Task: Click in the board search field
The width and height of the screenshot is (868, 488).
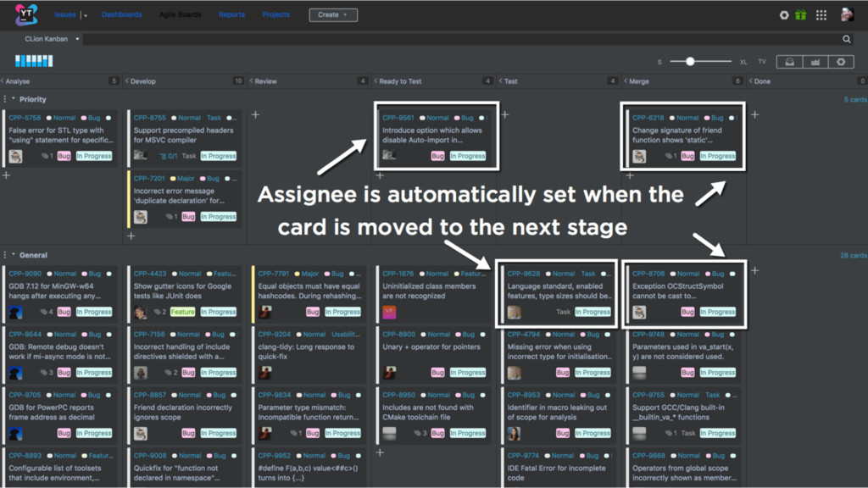Action: 461,39
